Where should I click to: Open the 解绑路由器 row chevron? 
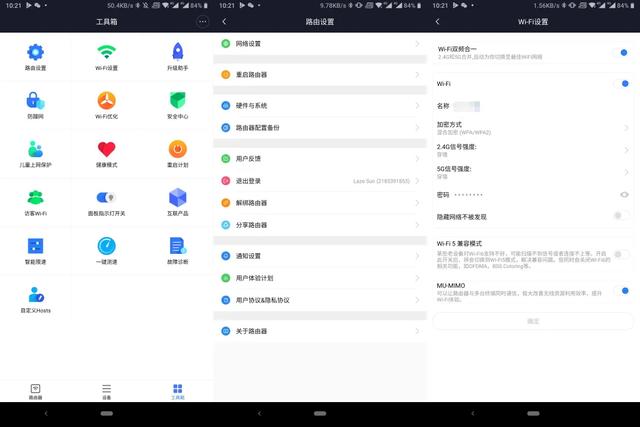tap(417, 202)
